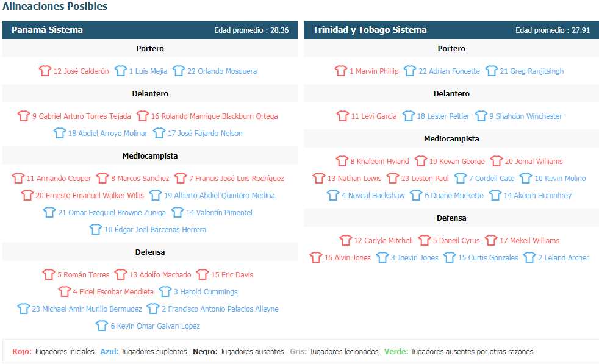Select player 8 Khaleem Hyland
The image size is (599, 364).
pyautogui.click(x=380, y=161)
